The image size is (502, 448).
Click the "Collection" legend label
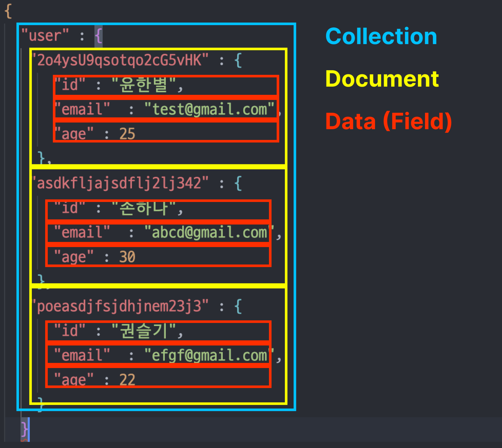tap(381, 36)
